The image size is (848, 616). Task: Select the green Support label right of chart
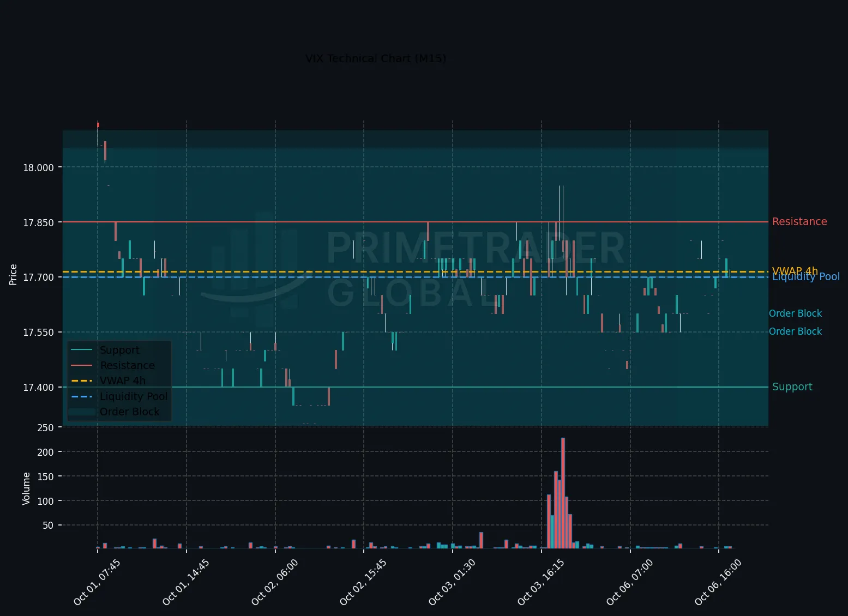[792, 387]
